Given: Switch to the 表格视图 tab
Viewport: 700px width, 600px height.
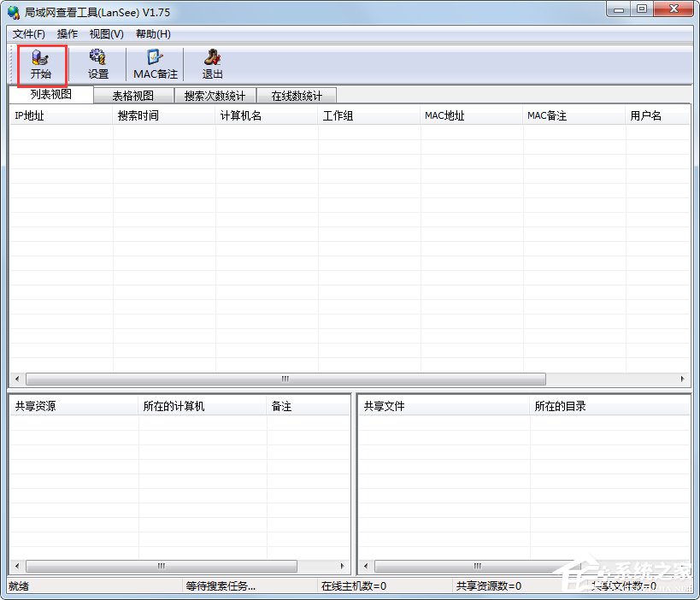Looking at the screenshot, I should pos(132,95).
